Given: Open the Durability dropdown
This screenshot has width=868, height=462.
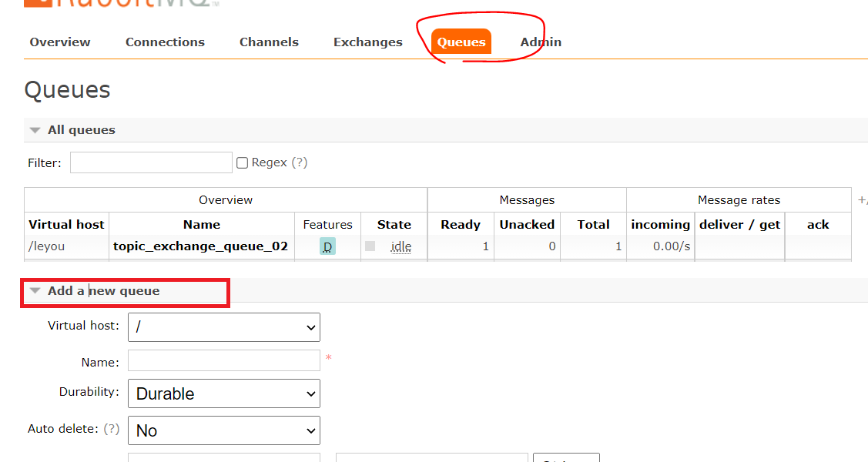Looking at the screenshot, I should pos(224,393).
